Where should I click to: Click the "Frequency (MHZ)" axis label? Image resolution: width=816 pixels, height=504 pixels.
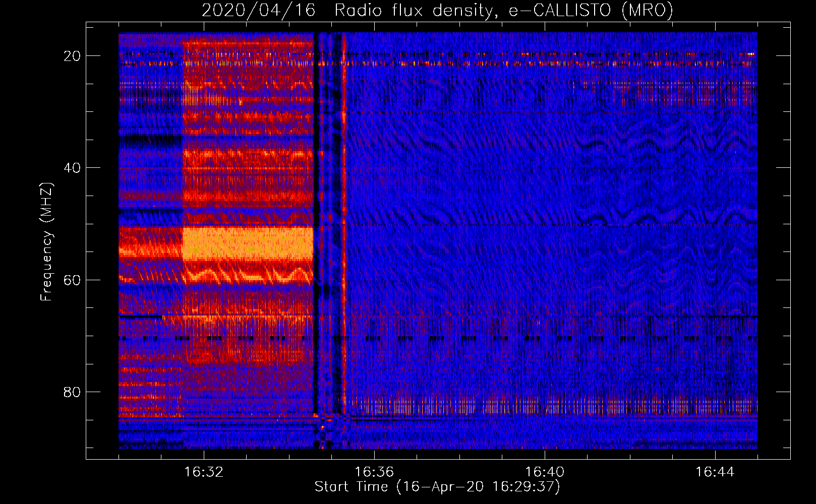pos(46,242)
